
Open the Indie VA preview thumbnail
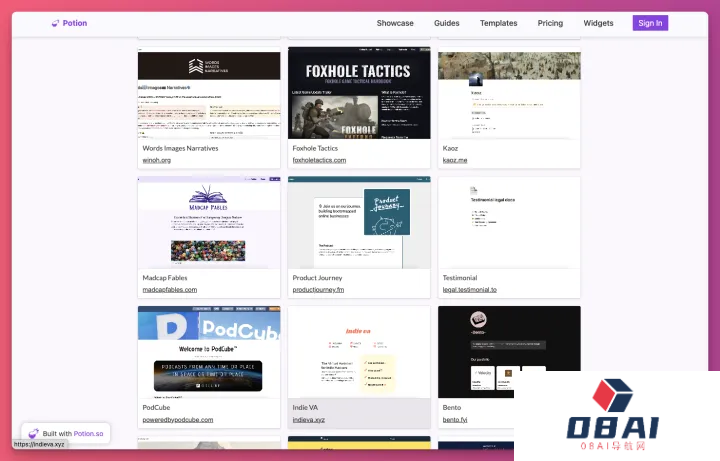[359, 352]
